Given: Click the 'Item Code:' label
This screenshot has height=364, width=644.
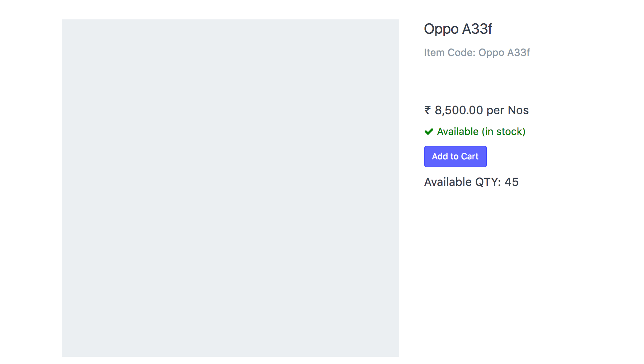Looking at the screenshot, I should coord(449,52).
